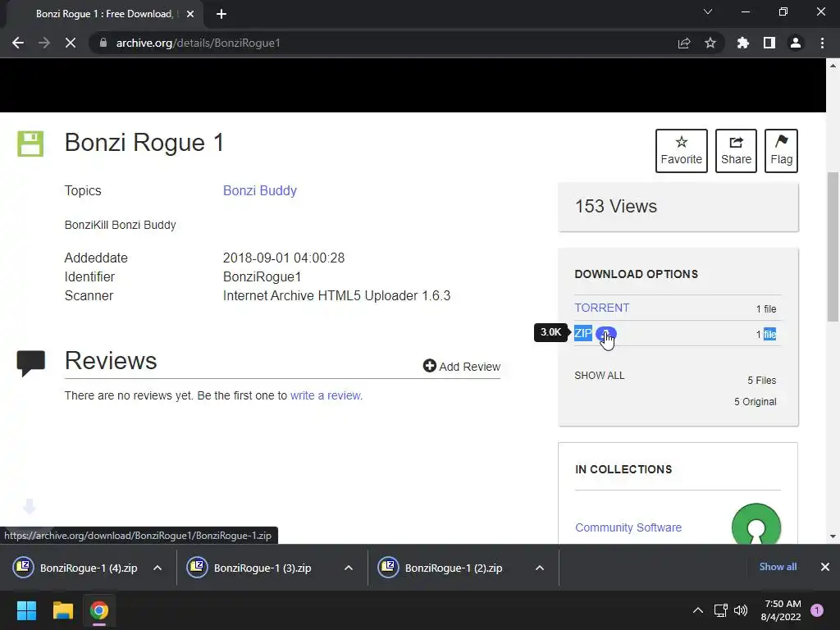
Task: Click the '5 Original' files text
Action: click(x=755, y=402)
